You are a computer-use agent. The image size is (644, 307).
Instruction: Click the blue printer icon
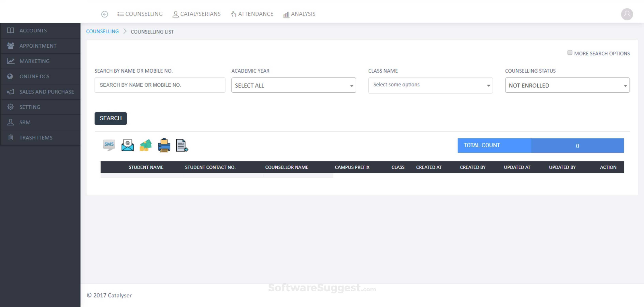tap(164, 145)
